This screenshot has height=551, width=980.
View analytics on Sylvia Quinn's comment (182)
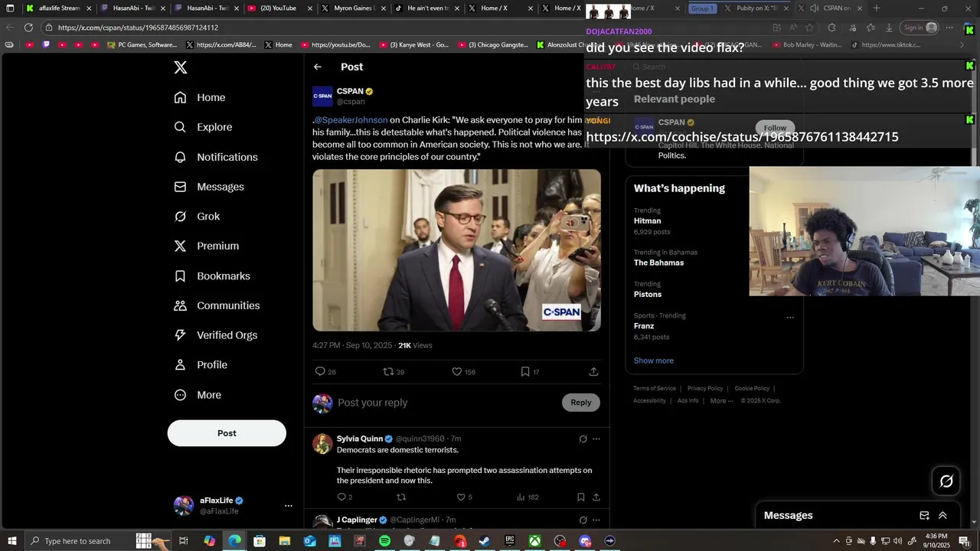point(528,497)
